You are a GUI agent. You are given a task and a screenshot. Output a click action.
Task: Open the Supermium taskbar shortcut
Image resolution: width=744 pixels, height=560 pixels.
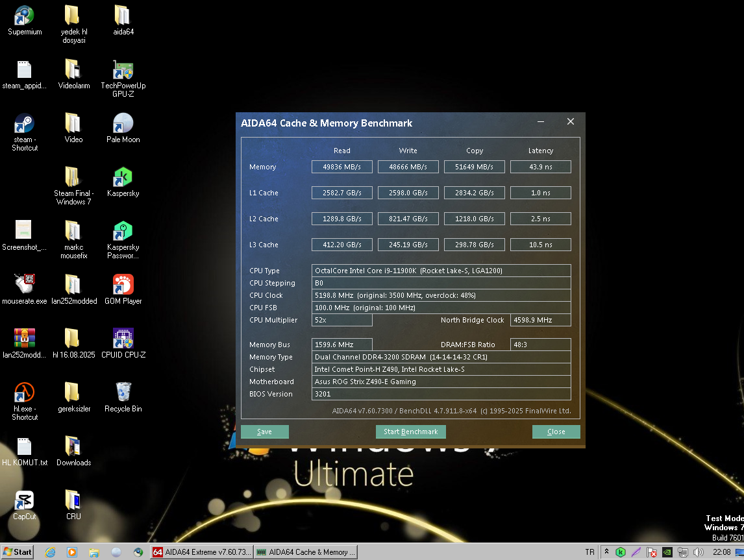[138, 552]
